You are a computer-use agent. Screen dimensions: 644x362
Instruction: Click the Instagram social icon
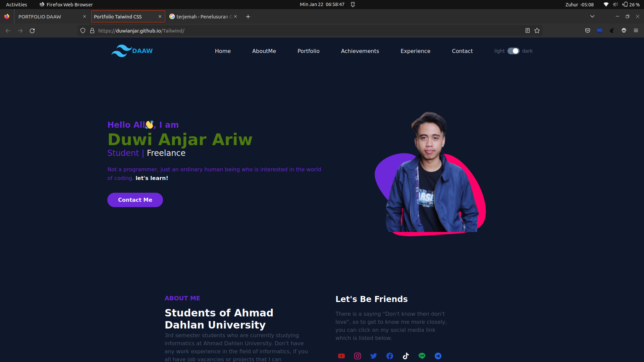(x=358, y=356)
